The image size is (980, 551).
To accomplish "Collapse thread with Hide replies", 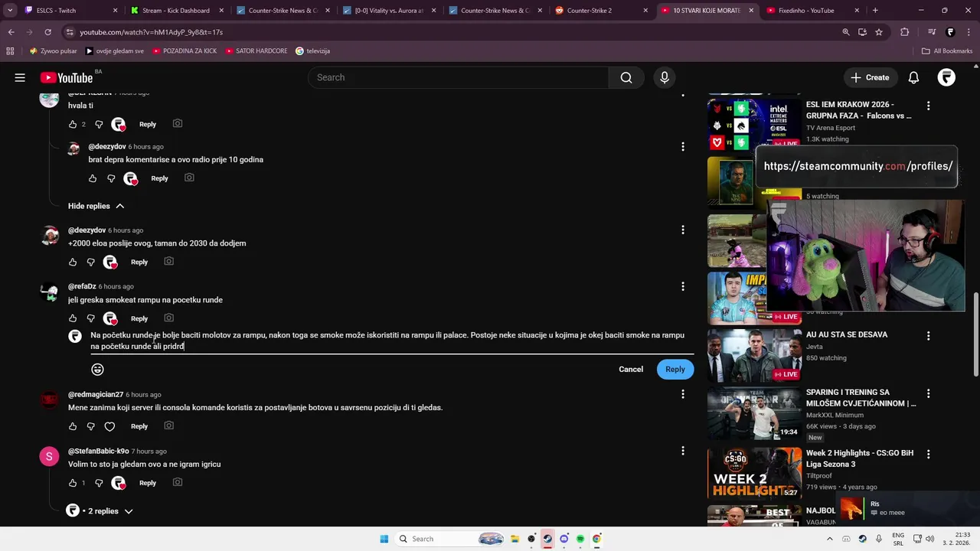I will (x=96, y=206).
